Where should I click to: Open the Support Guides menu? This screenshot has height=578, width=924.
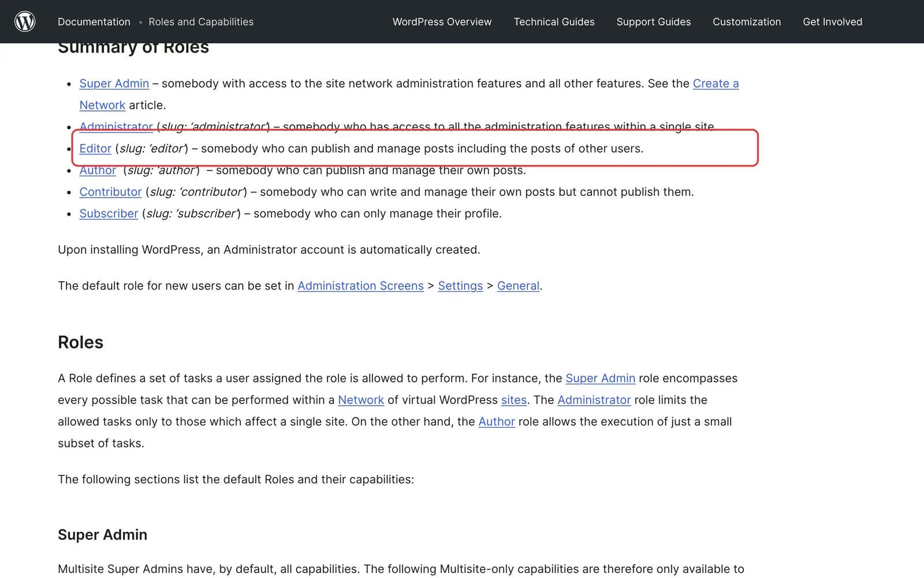pyautogui.click(x=654, y=22)
